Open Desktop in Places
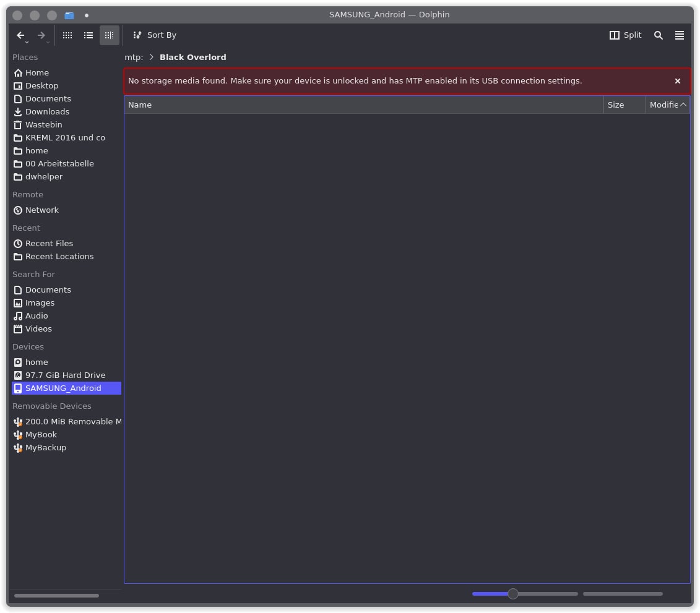This screenshot has height=613, width=700. pos(66,85)
